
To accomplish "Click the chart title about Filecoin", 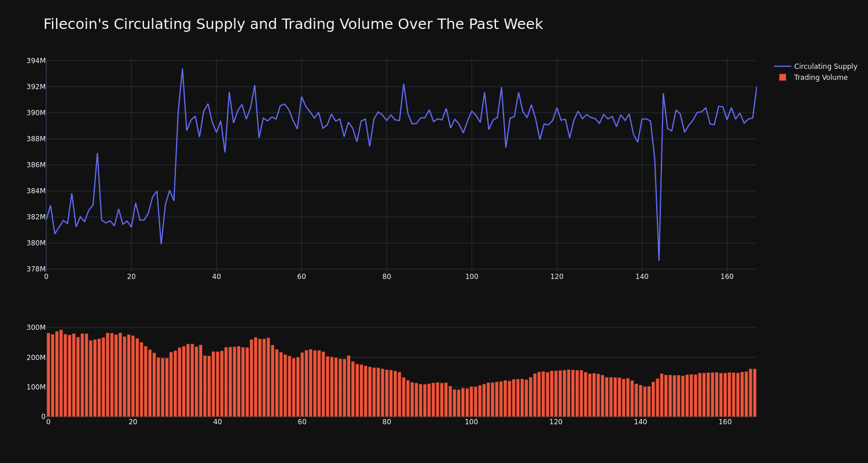I will click(293, 24).
